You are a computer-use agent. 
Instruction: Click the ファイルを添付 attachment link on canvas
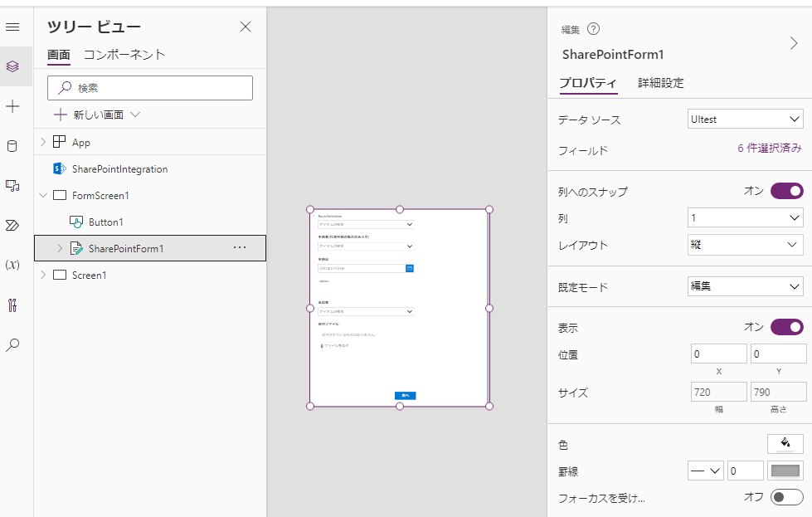tap(335, 345)
